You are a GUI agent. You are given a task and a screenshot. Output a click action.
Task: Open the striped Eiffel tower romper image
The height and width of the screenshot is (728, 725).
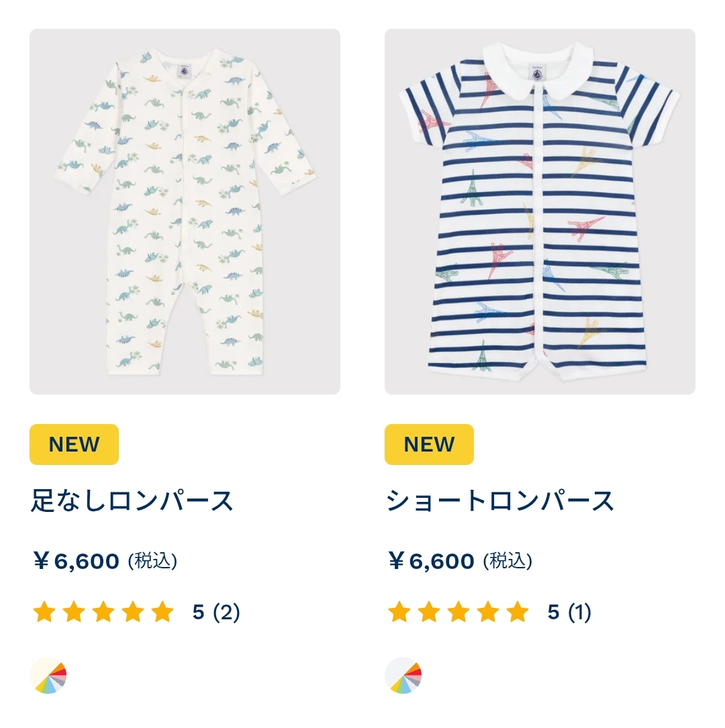click(540, 212)
